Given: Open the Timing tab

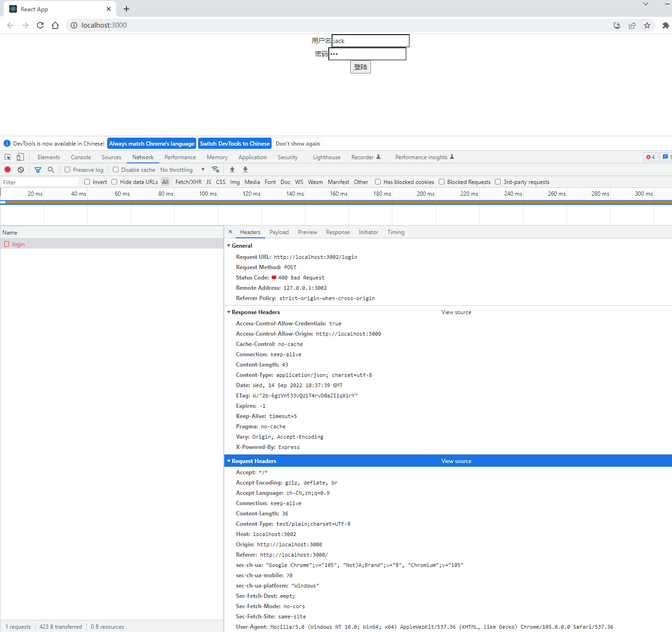Looking at the screenshot, I should [396, 232].
